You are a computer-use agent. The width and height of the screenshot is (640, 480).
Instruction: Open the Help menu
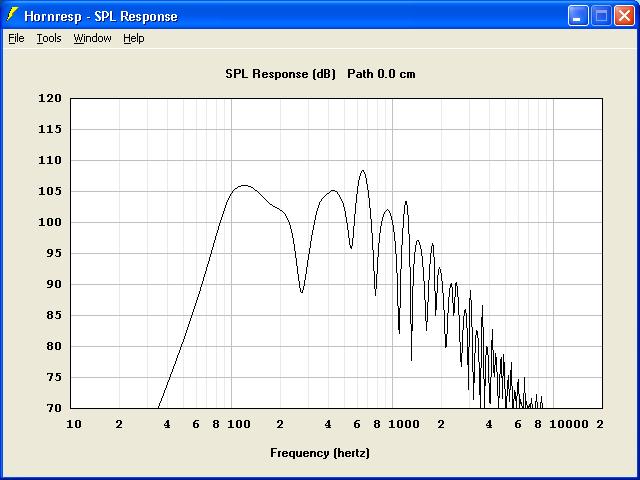pyautogui.click(x=134, y=38)
